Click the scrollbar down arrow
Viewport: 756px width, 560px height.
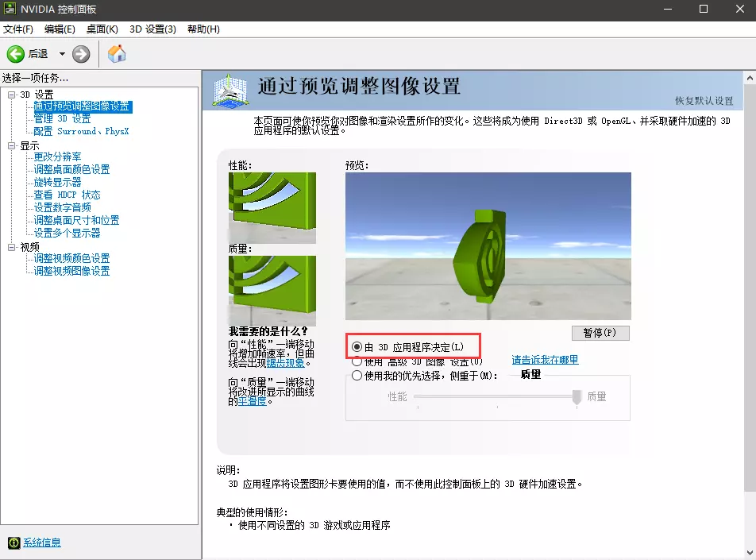pyautogui.click(x=750, y=553)
